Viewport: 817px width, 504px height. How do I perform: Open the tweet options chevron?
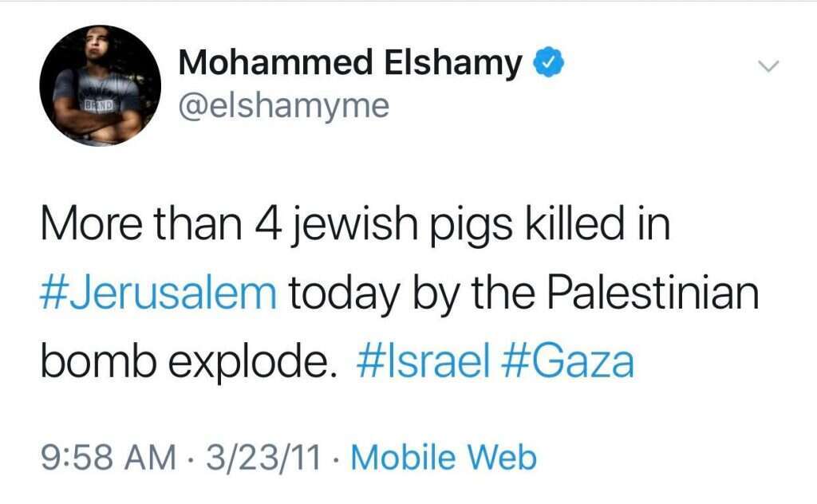(767, 67)
